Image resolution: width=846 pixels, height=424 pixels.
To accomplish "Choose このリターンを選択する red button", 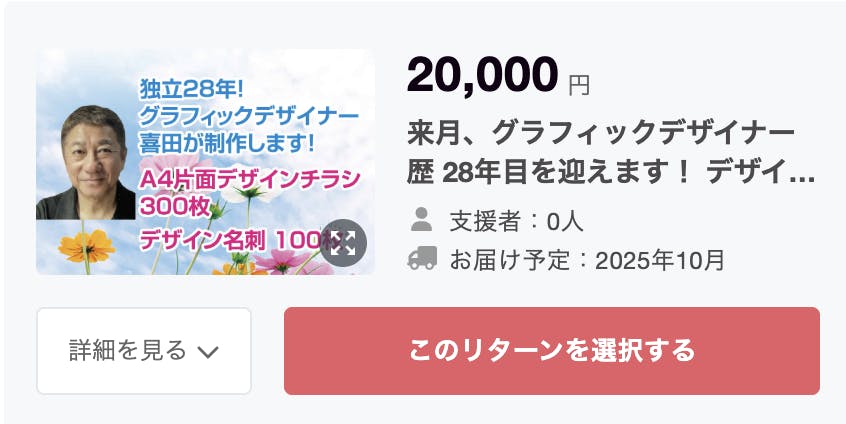I will tap(551, 351).
